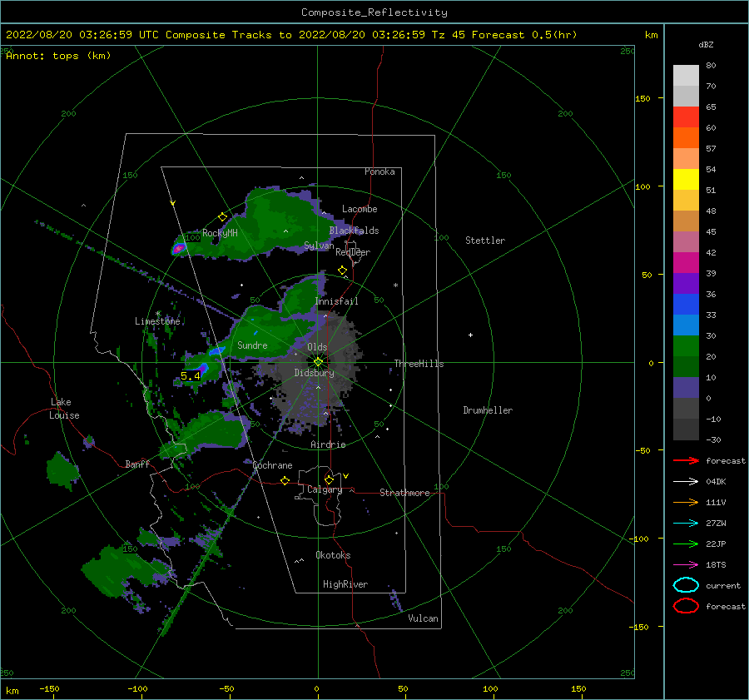Click the Airdrie town label
This screenshot has height=700, width=749.
328,444
